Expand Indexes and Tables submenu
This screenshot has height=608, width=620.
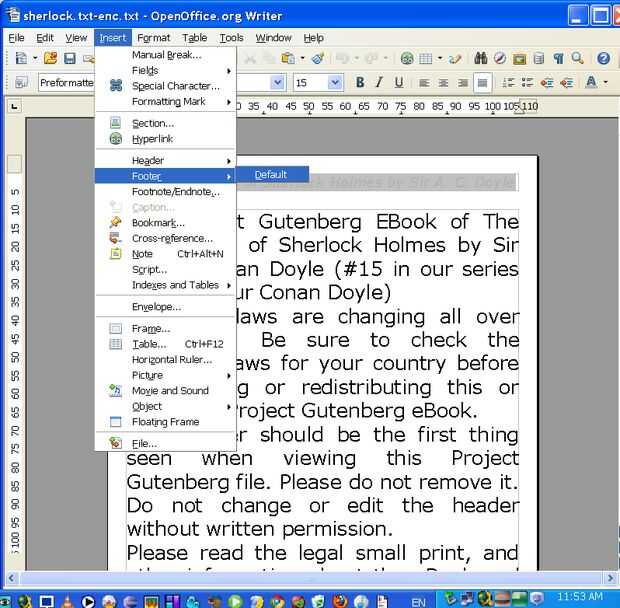[x=166, y=285]
